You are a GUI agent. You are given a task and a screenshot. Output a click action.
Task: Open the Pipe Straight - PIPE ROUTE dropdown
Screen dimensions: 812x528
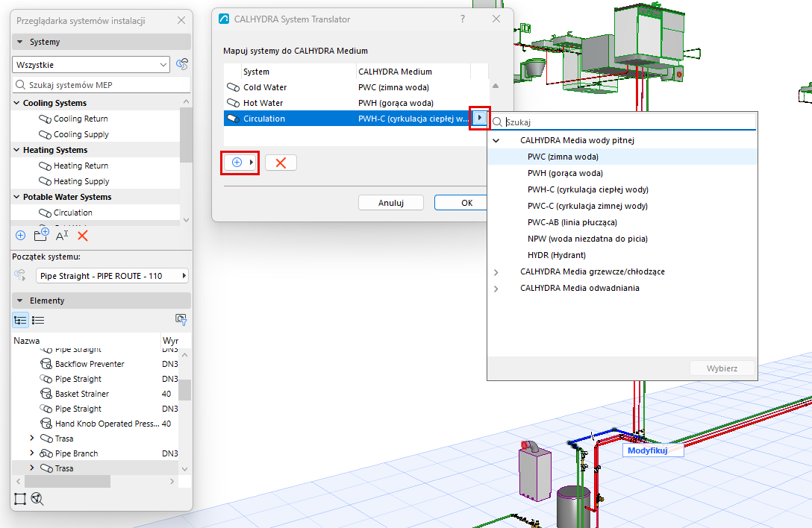pyautogui.click(x=112, y=276)
